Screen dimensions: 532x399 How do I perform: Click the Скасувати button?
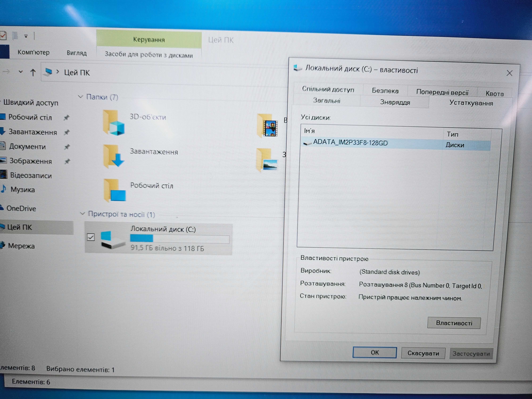423,353
